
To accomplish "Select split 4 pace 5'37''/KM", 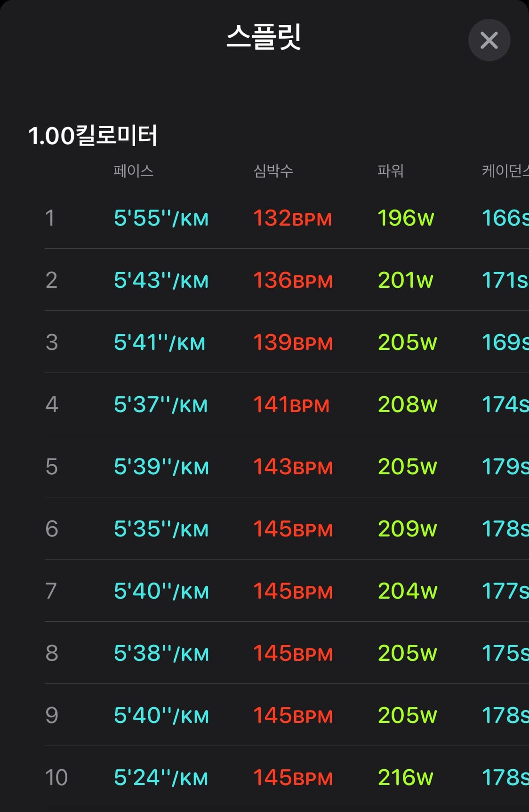I will click(x=160, y=405).
